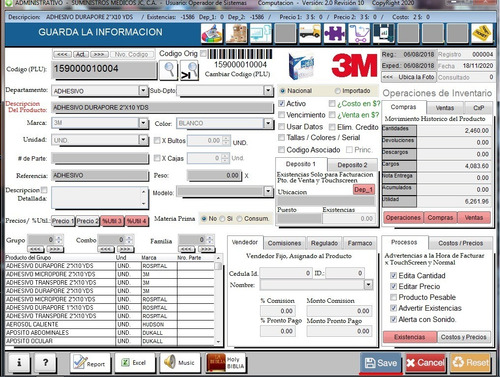
Task: Enable the Vencimiento checkbox
Action: pyautogui.click(x=282, y=115)
